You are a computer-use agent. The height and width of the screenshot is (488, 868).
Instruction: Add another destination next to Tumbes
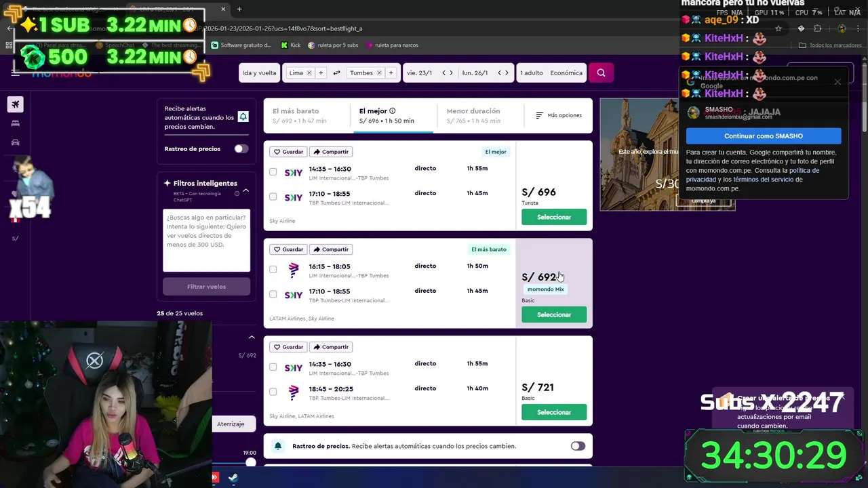[x=391, y=73]
